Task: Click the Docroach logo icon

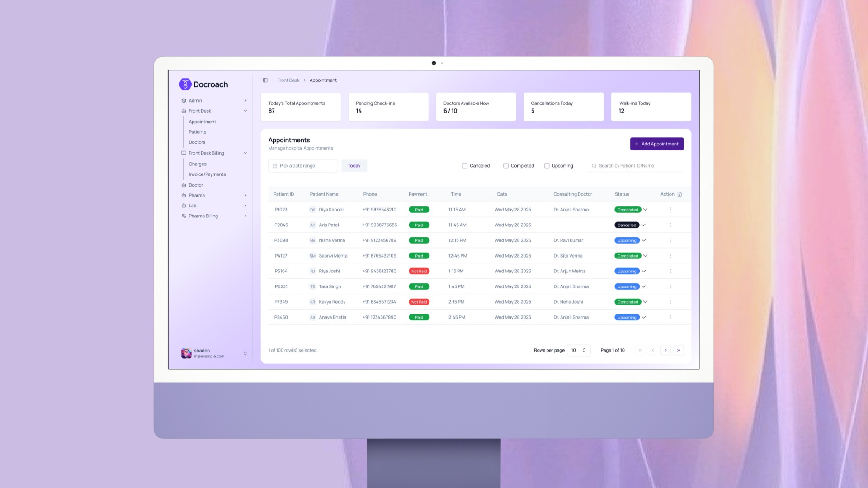Action: point(185,84)
